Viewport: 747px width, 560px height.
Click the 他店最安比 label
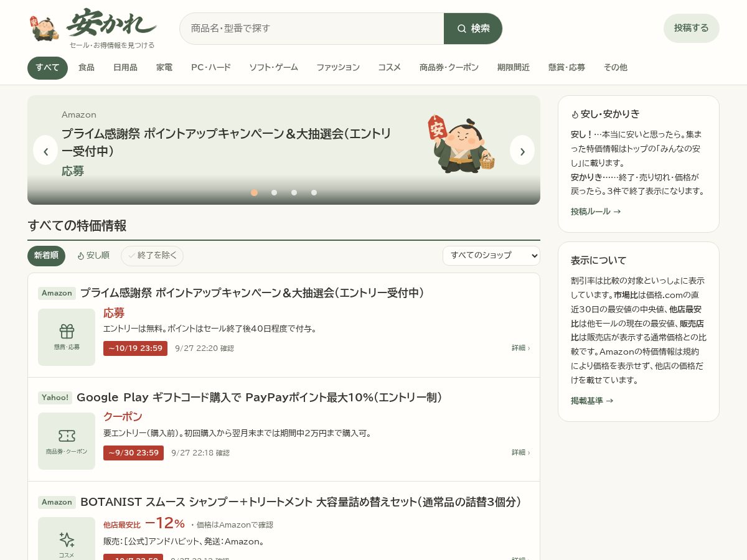pos(122,525)
